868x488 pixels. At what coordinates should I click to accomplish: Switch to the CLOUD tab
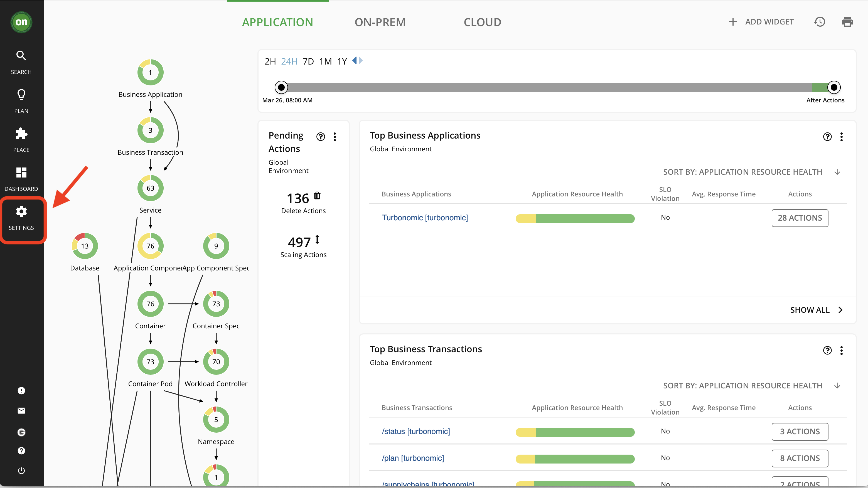click(482, 22)
